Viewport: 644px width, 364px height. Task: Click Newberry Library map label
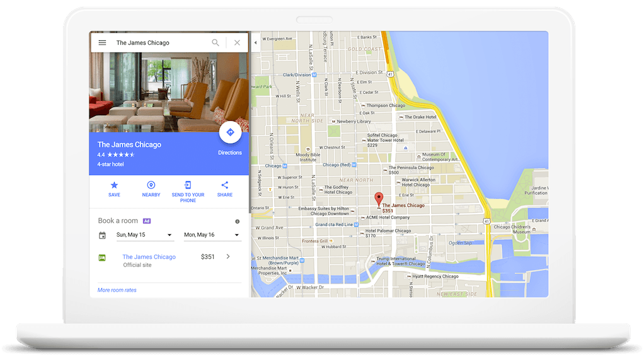coord(354,122)
